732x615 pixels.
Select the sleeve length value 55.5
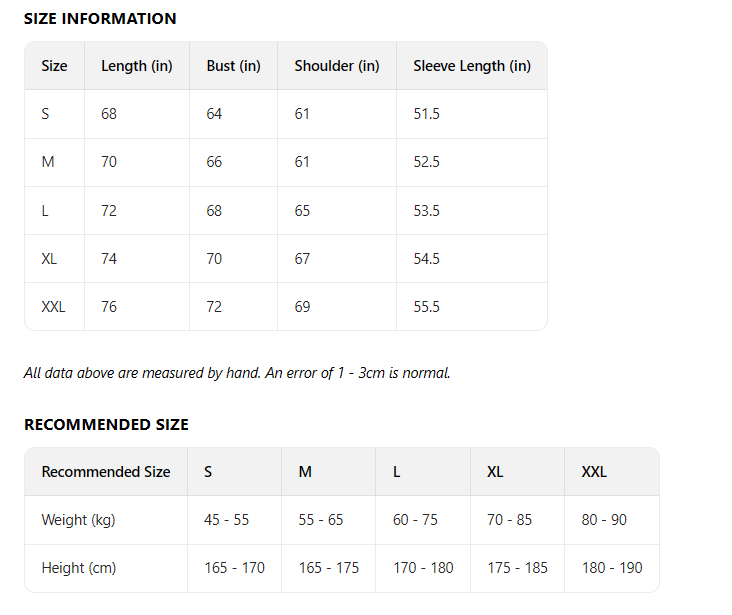426,307
